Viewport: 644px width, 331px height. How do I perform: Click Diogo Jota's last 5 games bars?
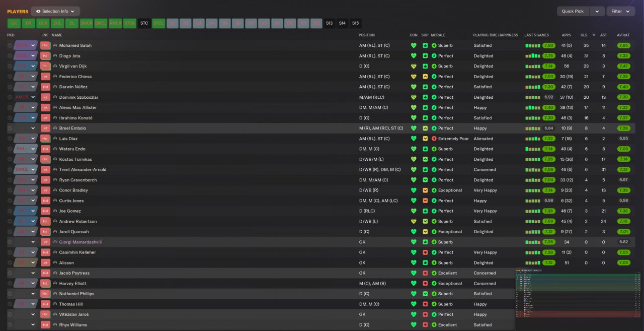[x=533, y=56]
